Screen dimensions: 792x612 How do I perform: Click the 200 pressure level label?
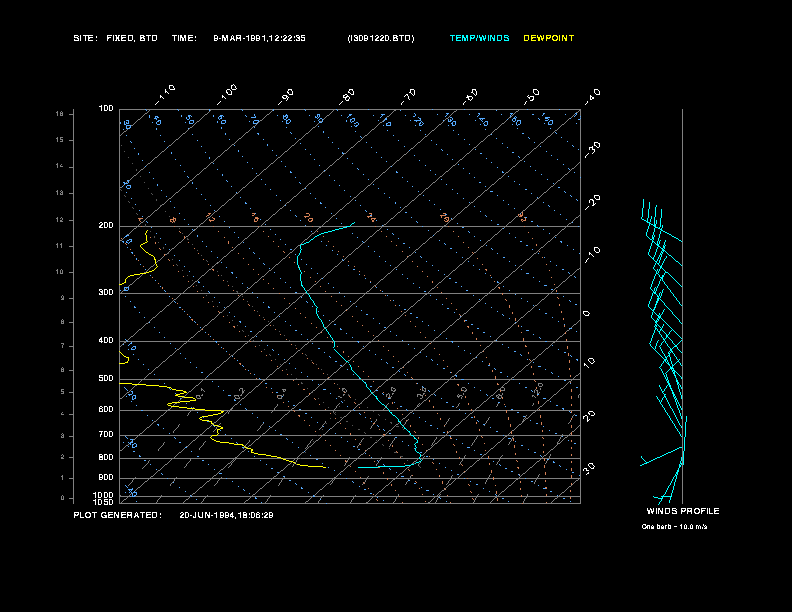pyautogui.click(x=106, y=226)
